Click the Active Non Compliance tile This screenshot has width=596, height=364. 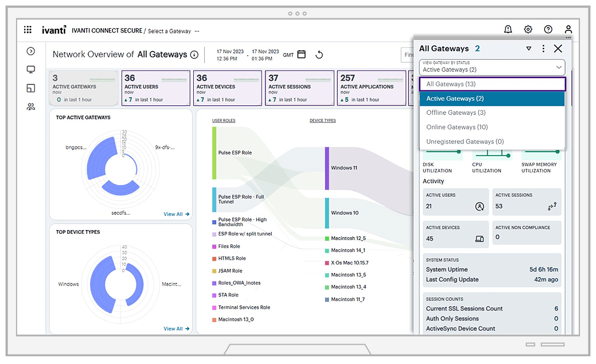coord(527,233)
